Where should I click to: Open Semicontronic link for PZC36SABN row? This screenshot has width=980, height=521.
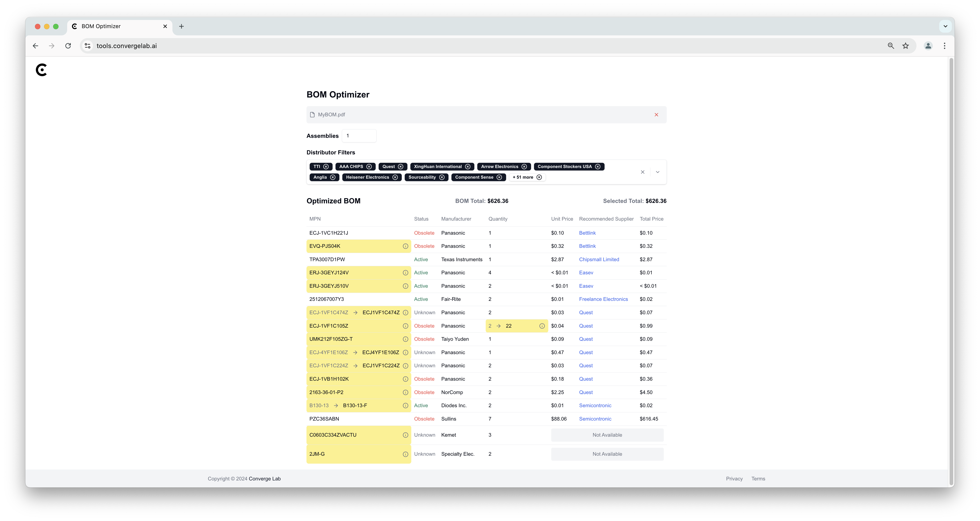(595, 419)
